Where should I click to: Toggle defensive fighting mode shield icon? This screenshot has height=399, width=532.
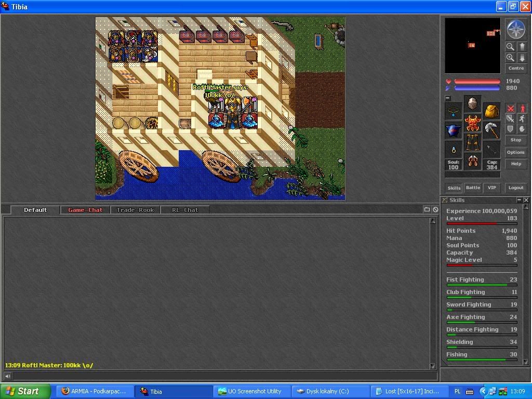coord(511,129)
